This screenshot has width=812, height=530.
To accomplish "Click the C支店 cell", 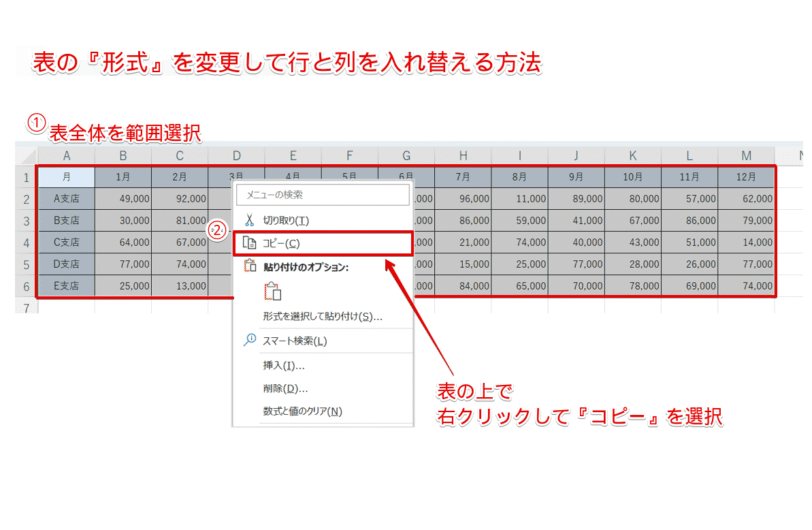I will click(x=66, y=242).
